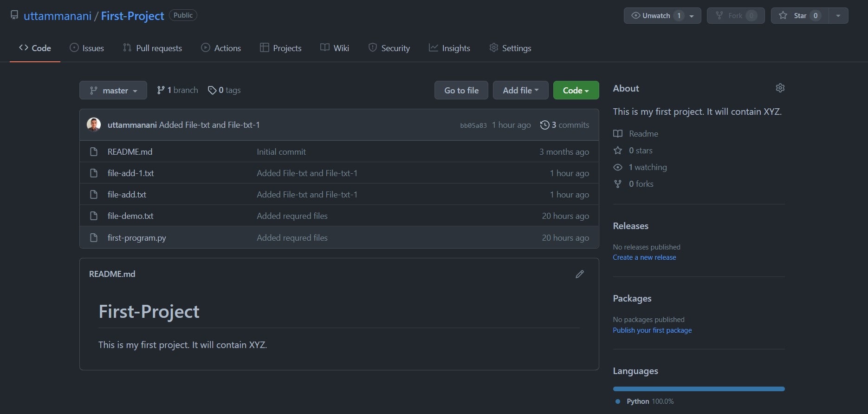Image resolution: width=868 pixels, height=414 pixels.
Task: Open the Initial commit message link
Action: [281, 151]
